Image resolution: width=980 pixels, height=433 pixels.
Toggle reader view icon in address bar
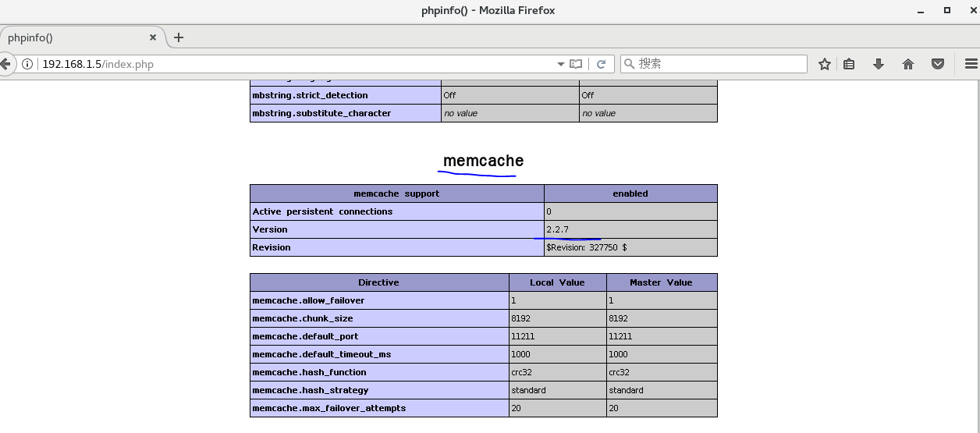(576, 64)
